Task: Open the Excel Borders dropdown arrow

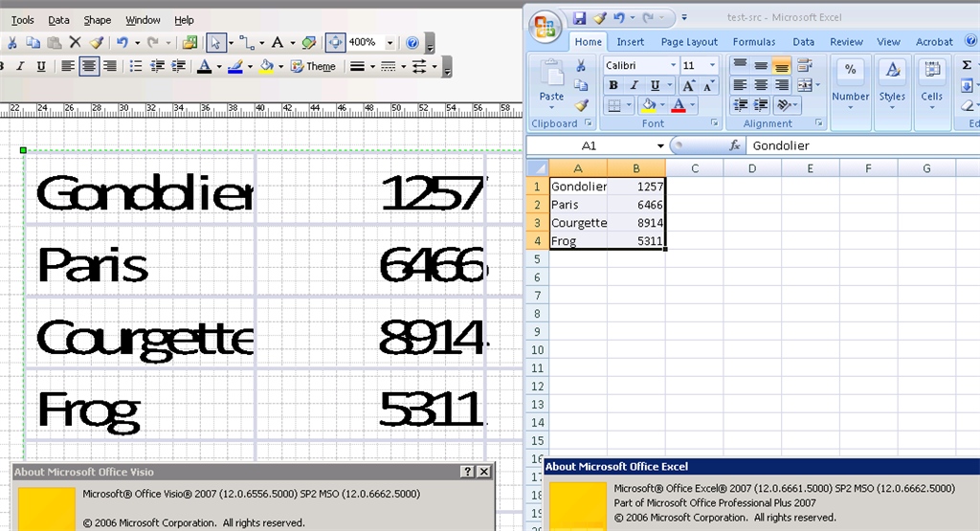Action: click(x=629, y=105)
